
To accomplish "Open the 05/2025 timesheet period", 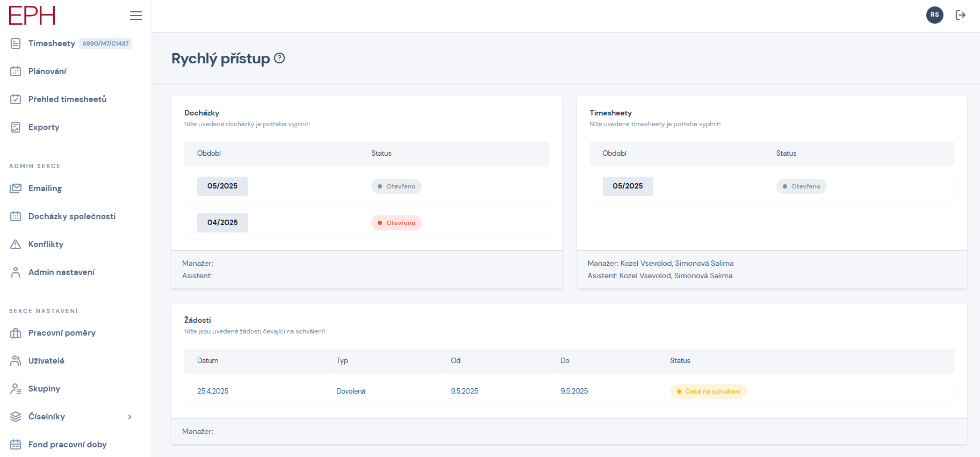I will point(628,186).
